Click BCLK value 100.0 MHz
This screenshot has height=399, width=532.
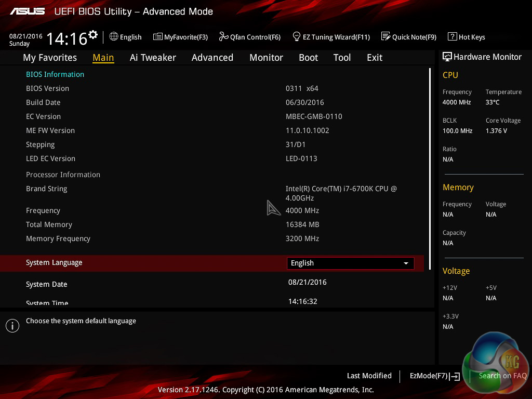(457, 130)
